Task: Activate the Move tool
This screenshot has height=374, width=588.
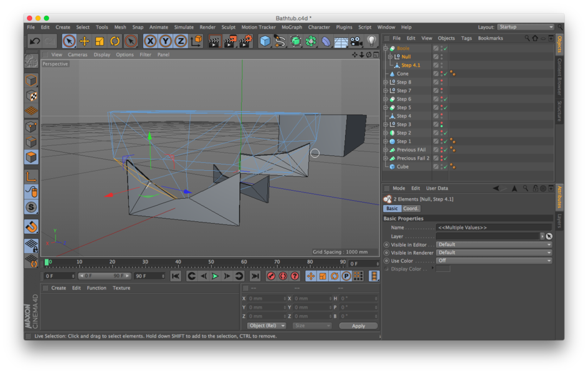Action: tap(84, 41)
